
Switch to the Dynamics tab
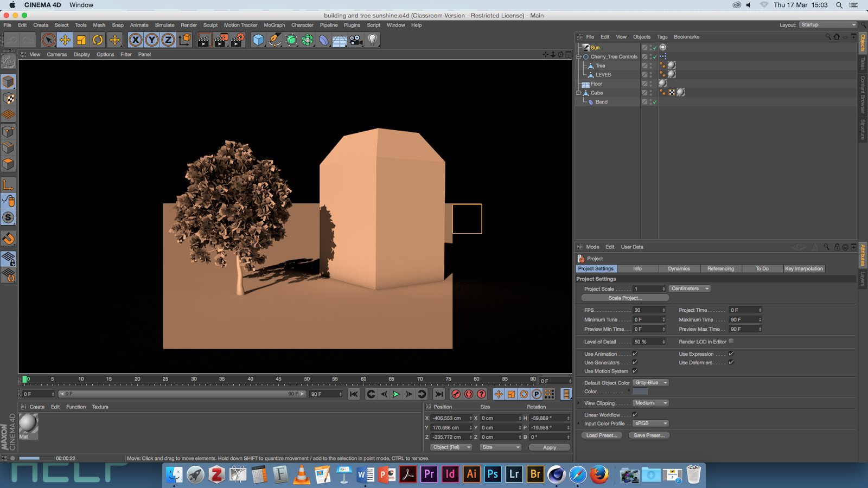click(679, 268)
